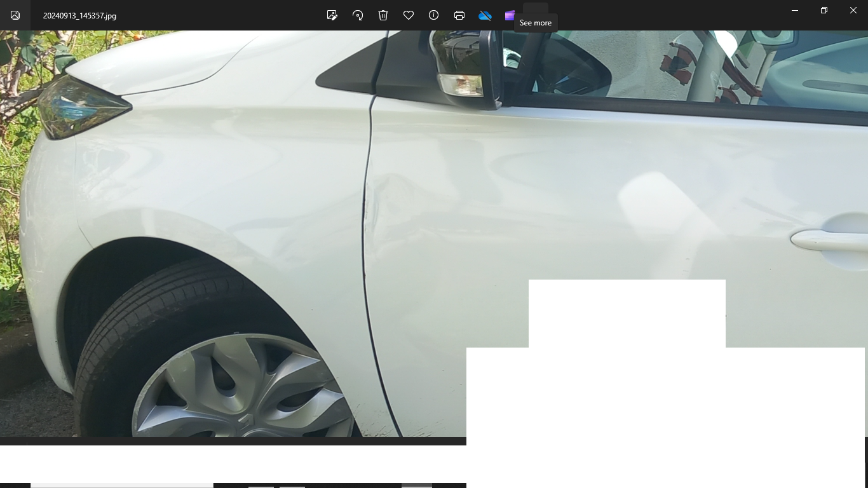Image resolution: width=868 pixels, height=488 pixels.
Task: Click the Photos gallery icon at top-left
Action: 15,15
